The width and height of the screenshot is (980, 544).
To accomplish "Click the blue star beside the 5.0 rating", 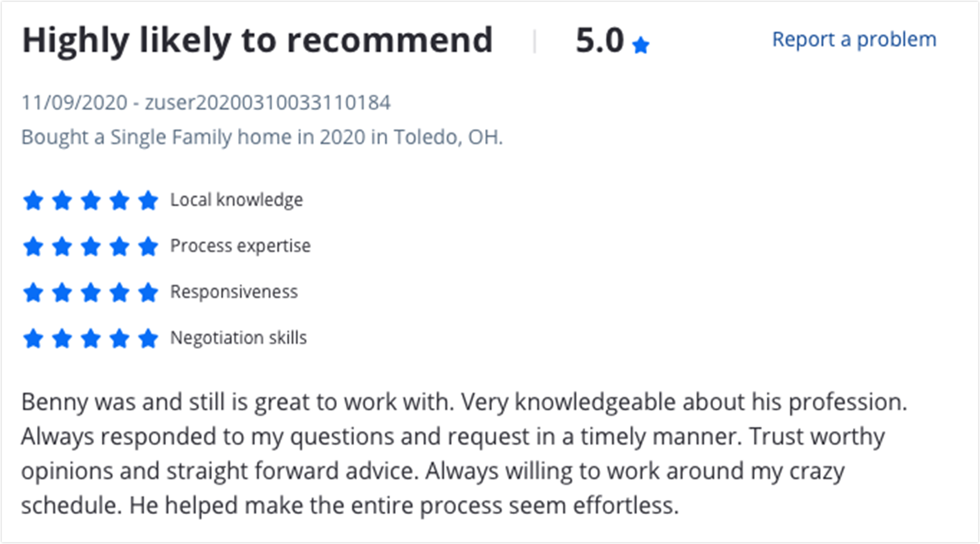I will (x=640, y=45).
